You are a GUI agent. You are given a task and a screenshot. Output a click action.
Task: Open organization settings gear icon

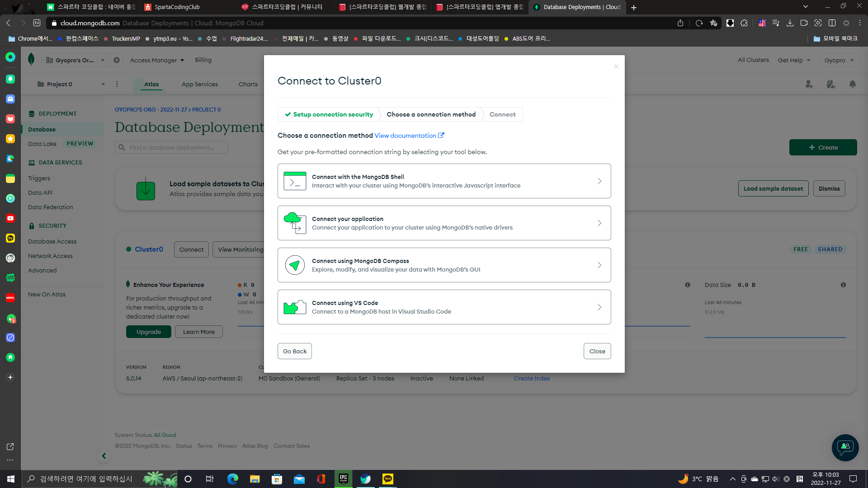click(117, 60)
